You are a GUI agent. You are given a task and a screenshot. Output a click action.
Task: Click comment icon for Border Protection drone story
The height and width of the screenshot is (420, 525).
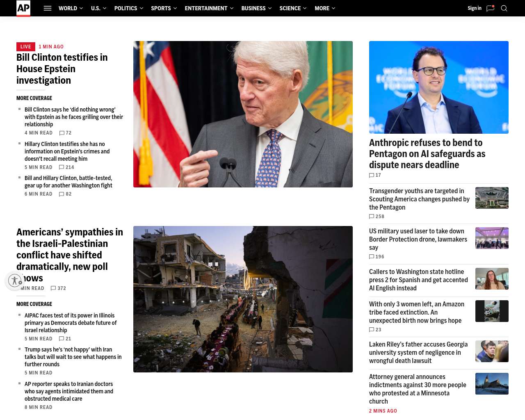click(372, 257)
